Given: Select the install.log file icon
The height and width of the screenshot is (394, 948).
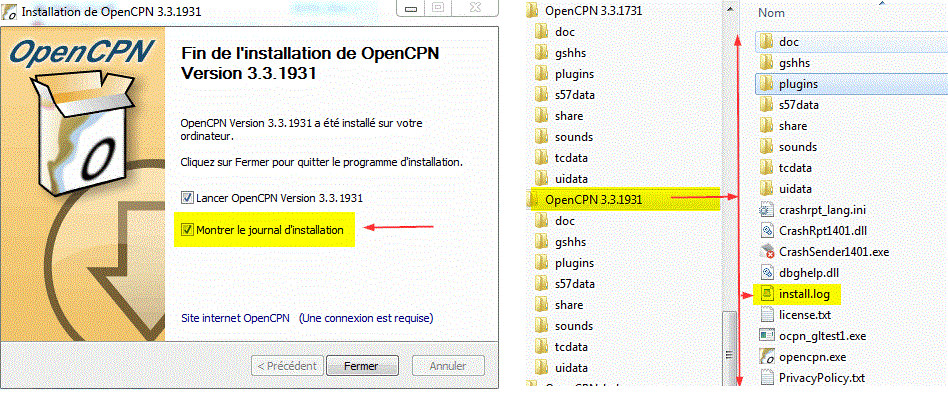Looking at the screenshot, I should click(767, 294).
